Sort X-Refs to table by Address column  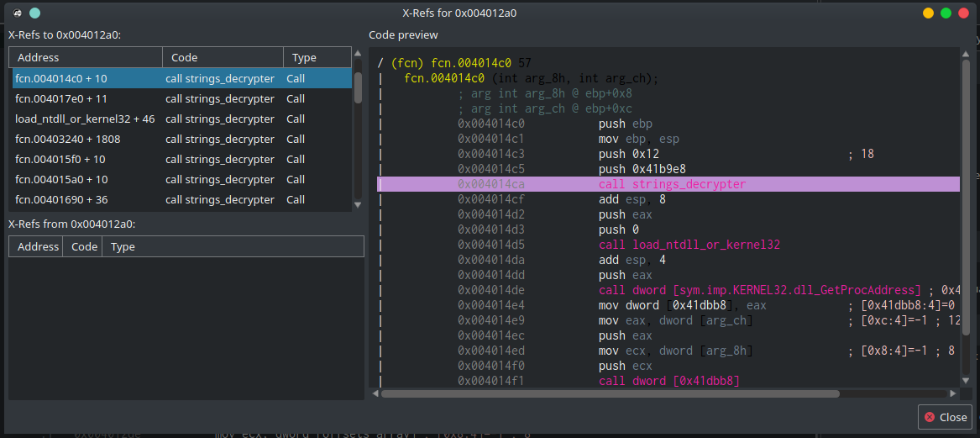coord(85,57)
